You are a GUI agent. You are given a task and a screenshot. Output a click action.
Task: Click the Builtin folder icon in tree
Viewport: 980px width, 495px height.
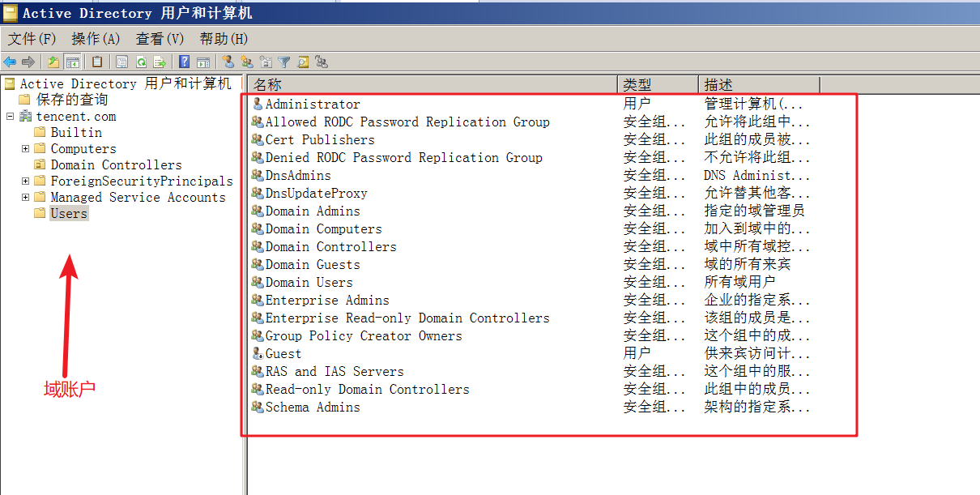tap(40, 132)
